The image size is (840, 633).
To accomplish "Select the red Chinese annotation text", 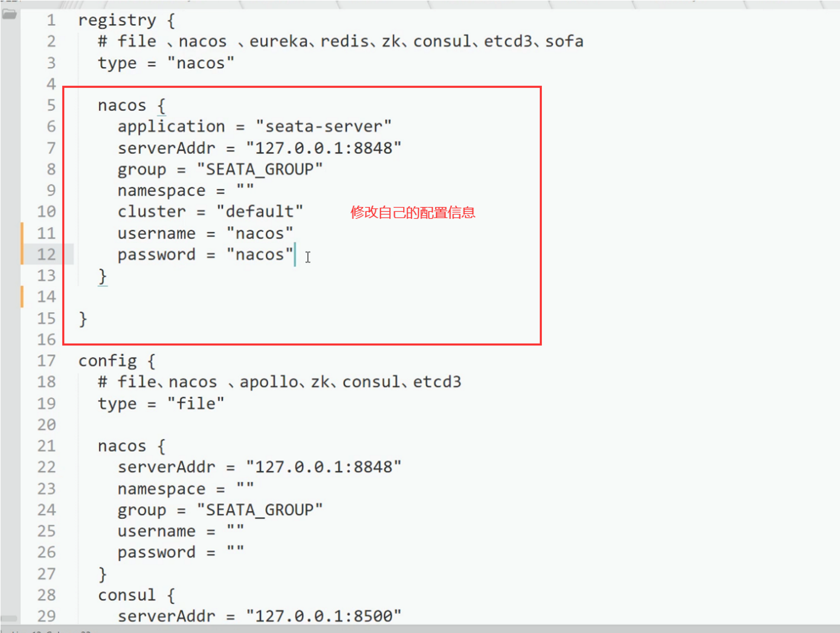I will click(413, 212).
